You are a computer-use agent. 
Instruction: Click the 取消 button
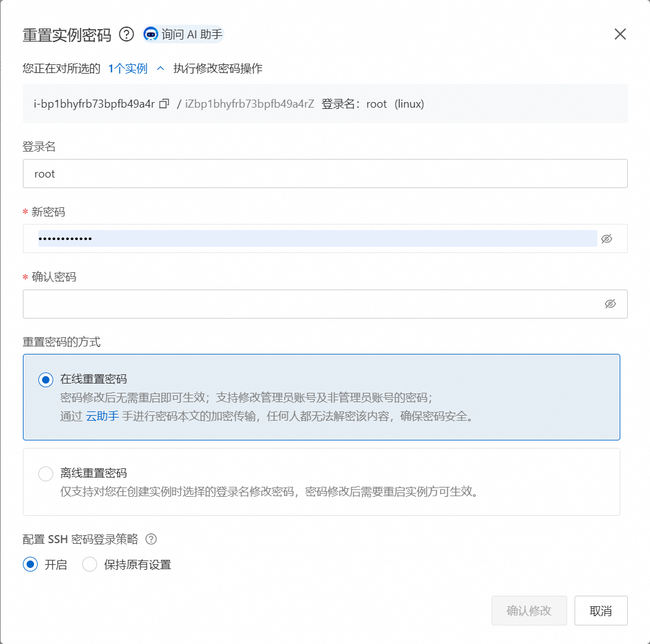pos(601,610)
